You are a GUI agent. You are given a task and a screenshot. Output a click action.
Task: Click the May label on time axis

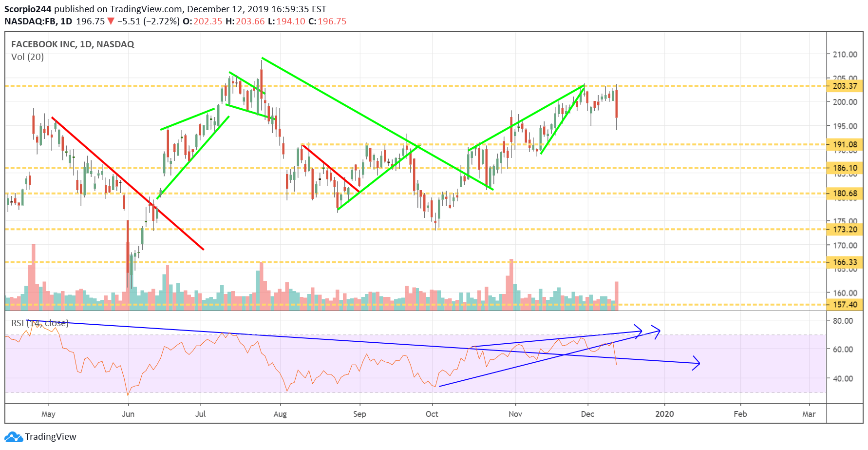[x=48, y=414]
